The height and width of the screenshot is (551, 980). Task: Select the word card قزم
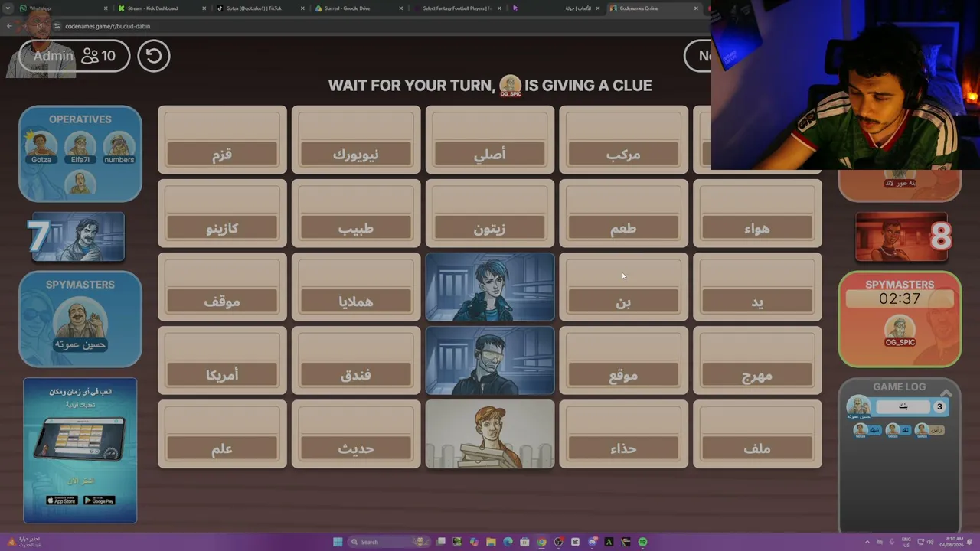point(222,140)
